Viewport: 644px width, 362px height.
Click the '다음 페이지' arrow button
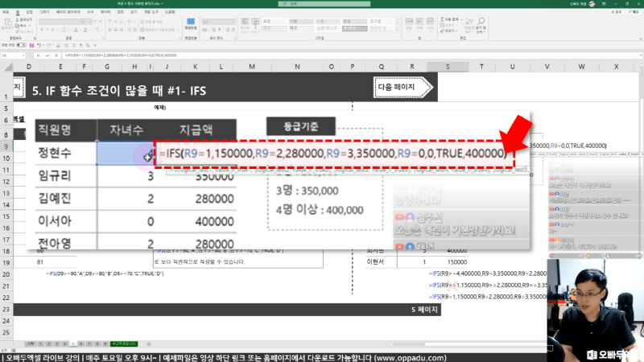(403, 87)
